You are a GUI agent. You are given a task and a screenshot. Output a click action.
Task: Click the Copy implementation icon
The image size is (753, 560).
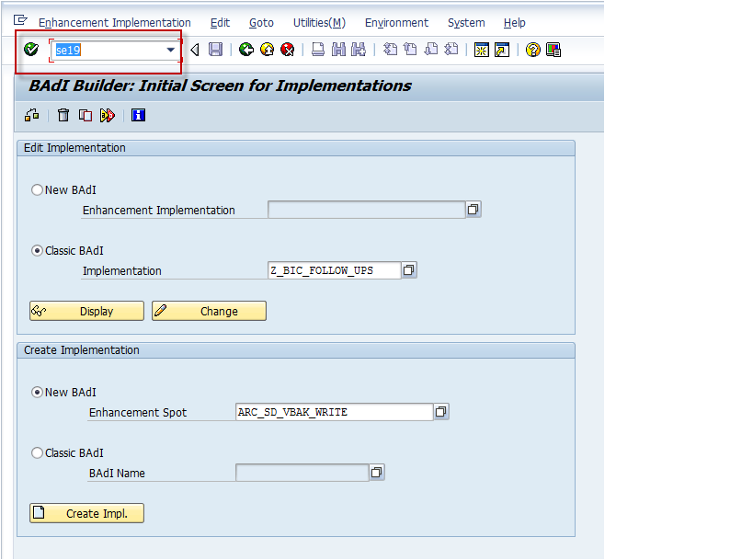click(85, 115)
